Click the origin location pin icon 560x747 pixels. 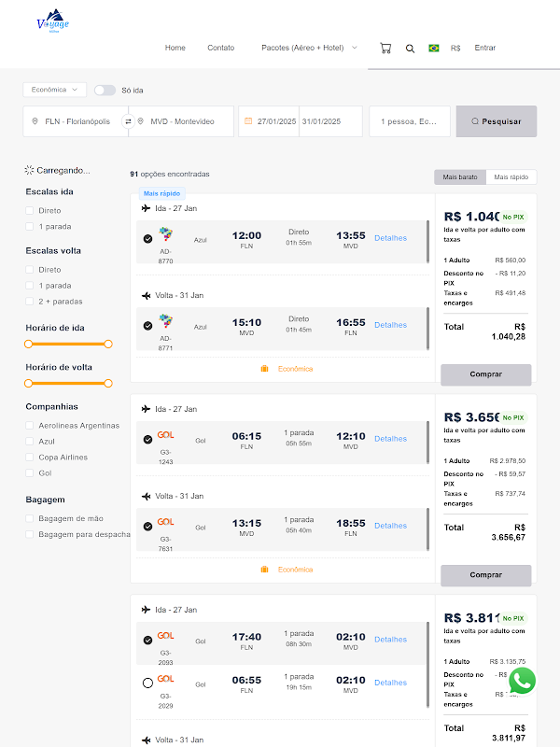[35, 121]
